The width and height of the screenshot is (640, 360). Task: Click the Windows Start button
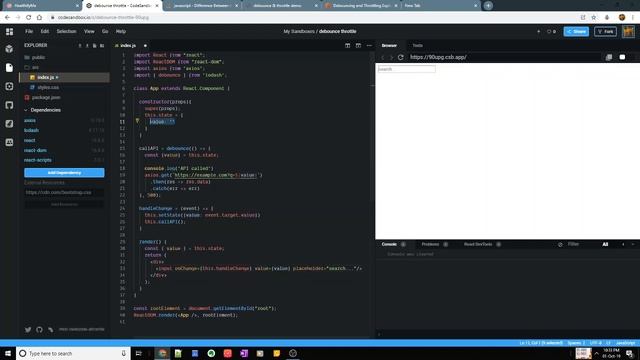(8, 353)
